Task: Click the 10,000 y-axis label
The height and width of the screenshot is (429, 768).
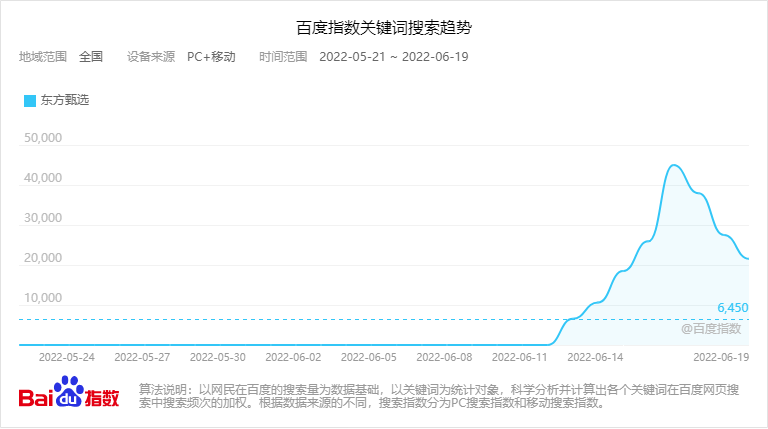Action: [x=42, y=298]
